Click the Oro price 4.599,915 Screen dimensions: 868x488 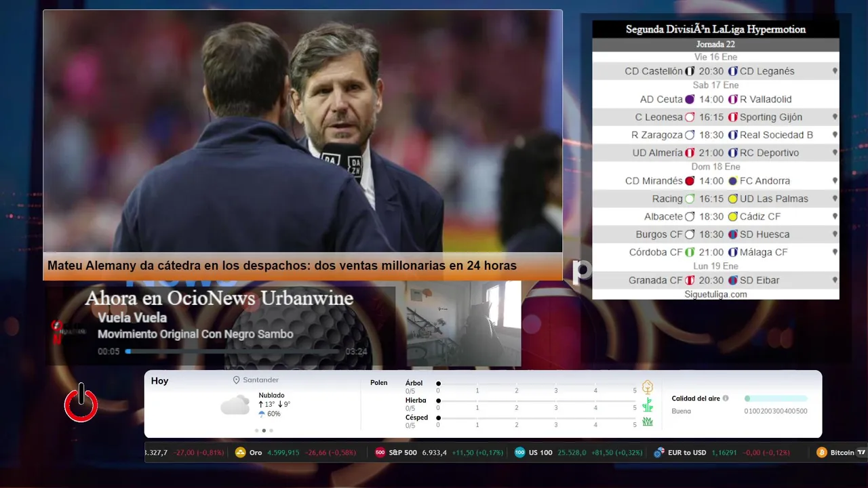click(x=283, y=452)
